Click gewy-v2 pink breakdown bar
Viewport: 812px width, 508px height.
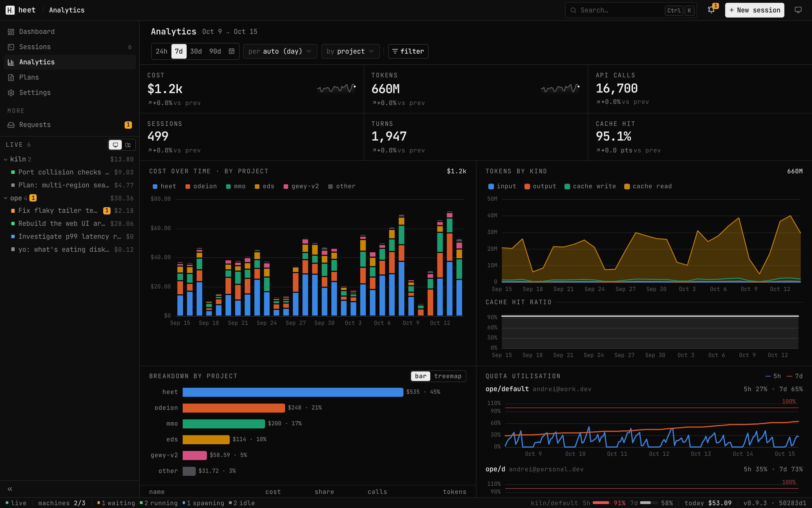195,456
